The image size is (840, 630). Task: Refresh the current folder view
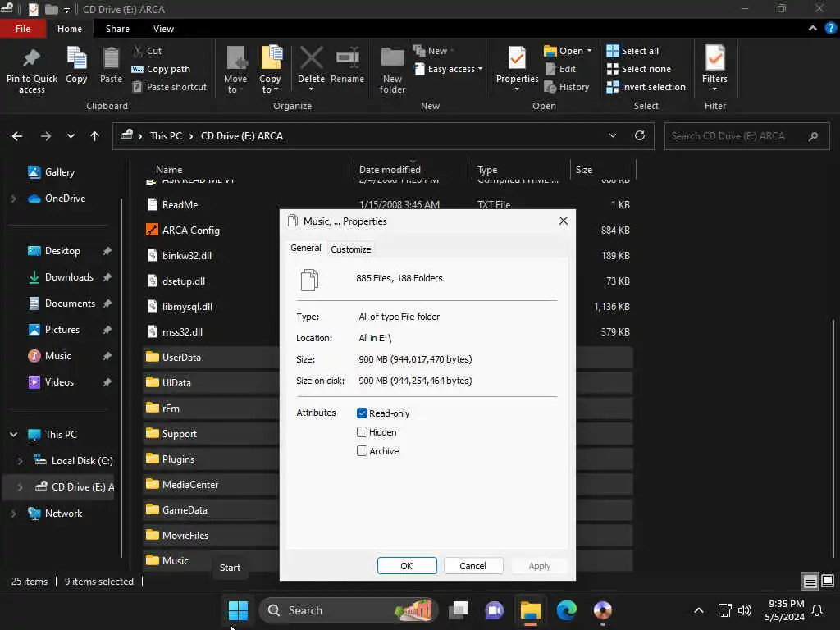640,135
